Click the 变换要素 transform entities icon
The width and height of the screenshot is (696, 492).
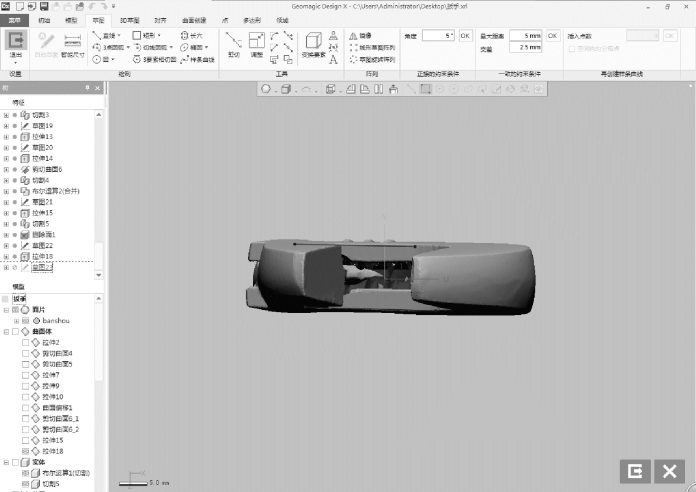click(x=312, y=45)
